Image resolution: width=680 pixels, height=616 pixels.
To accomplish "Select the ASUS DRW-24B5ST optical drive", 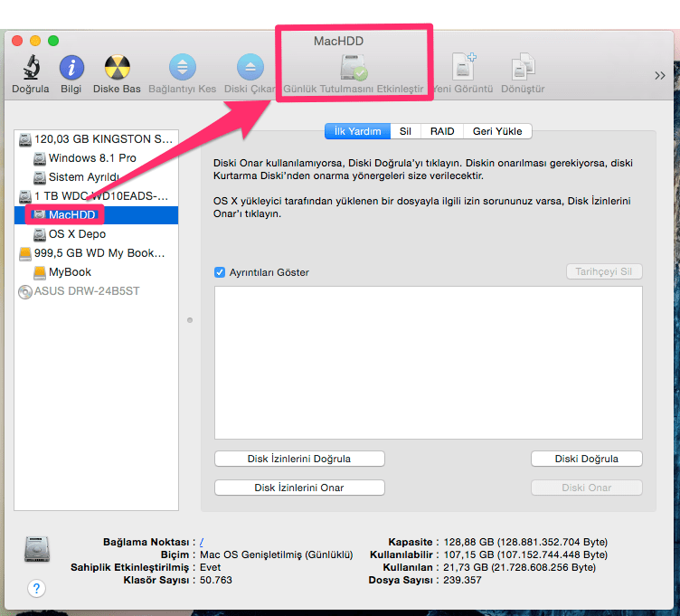I will (x=96, y=291).
